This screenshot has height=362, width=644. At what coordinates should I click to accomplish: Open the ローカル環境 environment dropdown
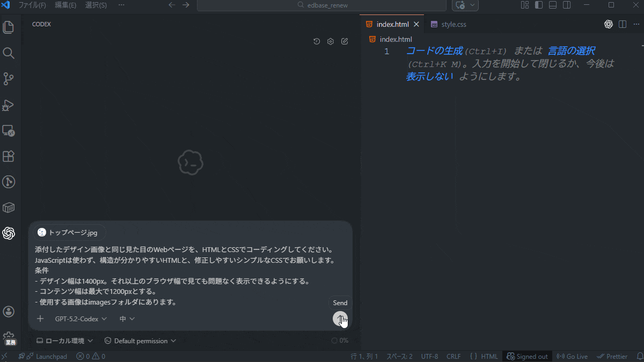(x=64, y=340)
